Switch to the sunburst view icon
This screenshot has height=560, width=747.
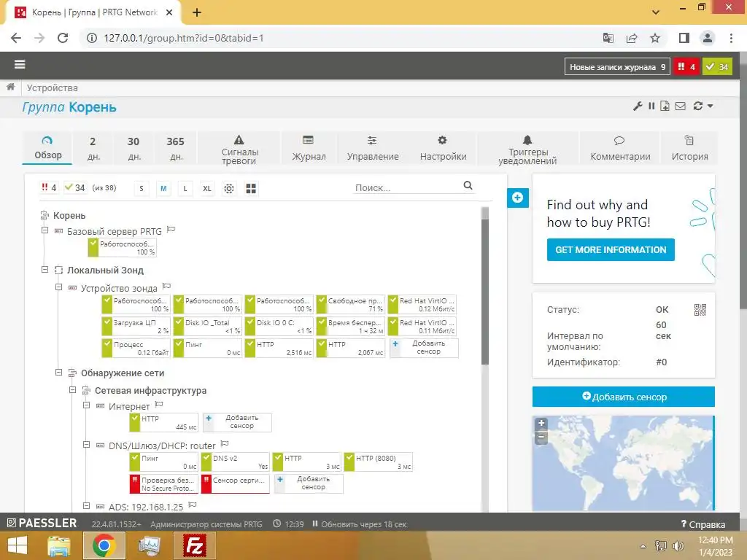click(229, 189)
